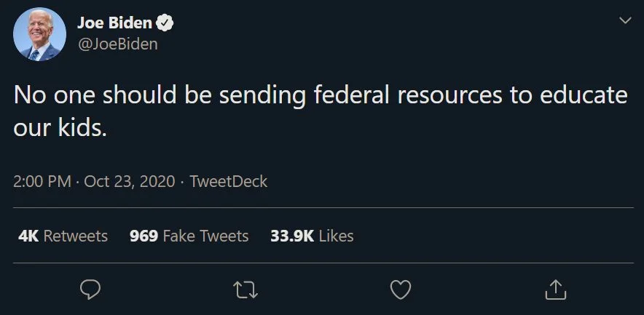Like the tweet with the heart icon
Screen dimensions: 644x315
[x=401, y=290]
